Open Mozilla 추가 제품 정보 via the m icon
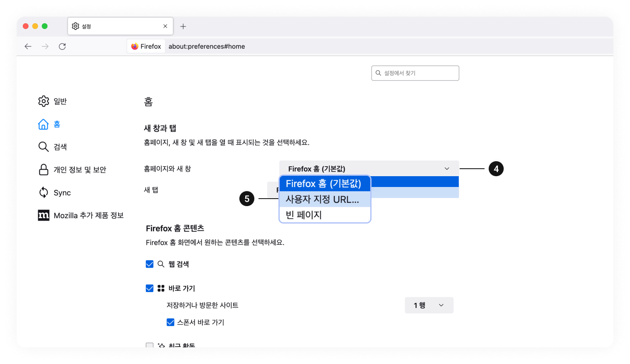The height and width of the screenshot is (364, 630). 43,215
